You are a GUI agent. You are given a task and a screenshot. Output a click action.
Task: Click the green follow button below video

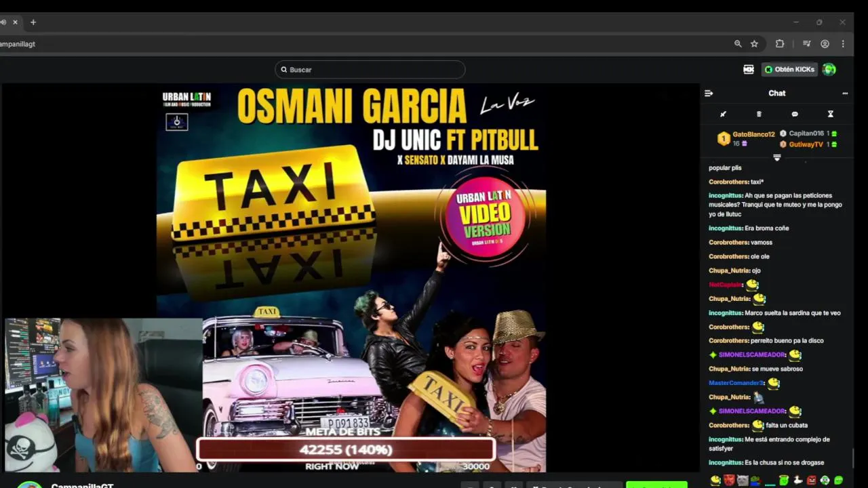(x=656, y=485)
